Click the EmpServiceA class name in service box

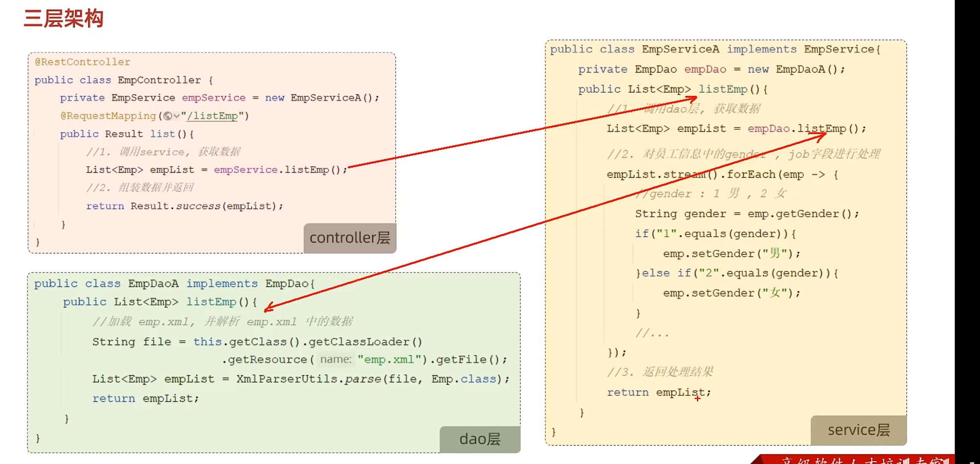click(x=680, y=49)
